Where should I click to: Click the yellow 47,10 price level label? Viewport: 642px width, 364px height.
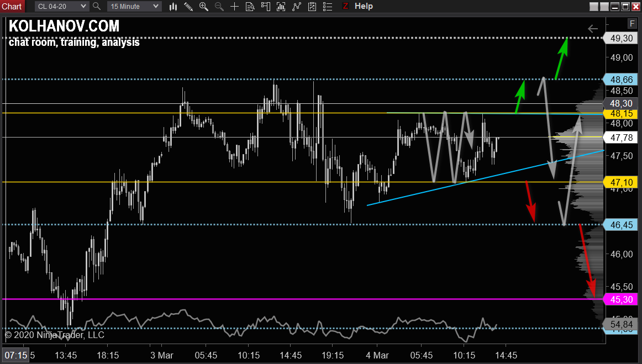pos(621,182)
